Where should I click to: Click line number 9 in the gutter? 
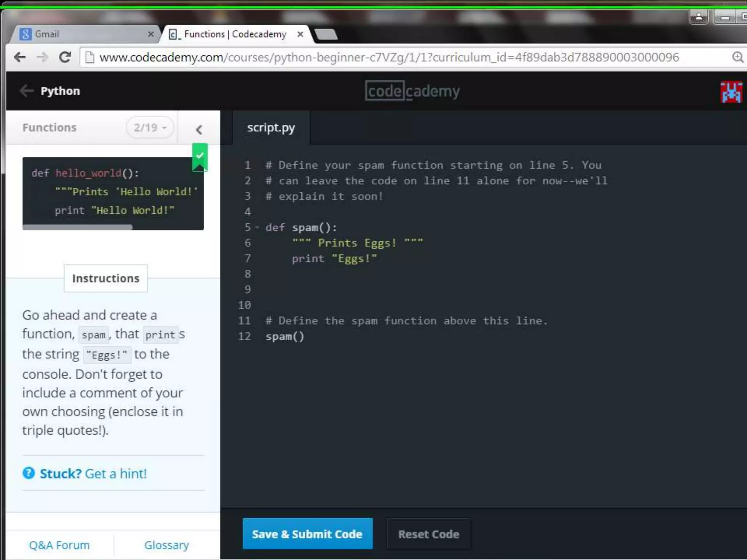coord(247,289)
